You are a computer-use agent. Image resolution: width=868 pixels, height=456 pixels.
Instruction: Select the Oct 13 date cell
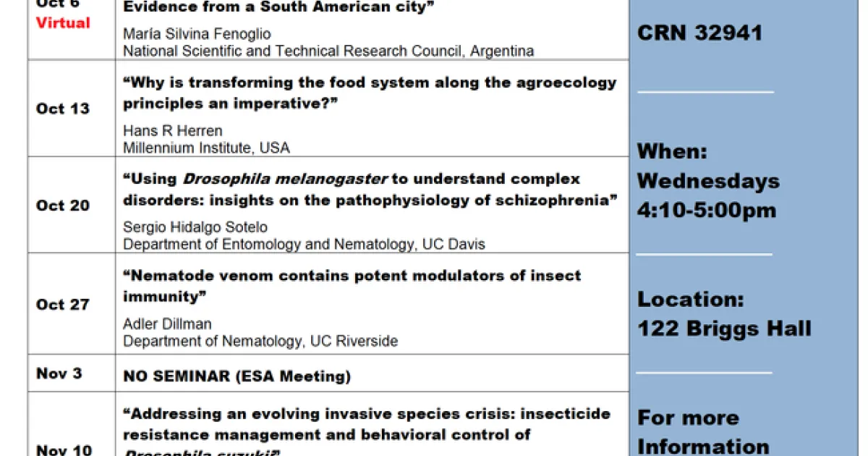pos(63,109)
